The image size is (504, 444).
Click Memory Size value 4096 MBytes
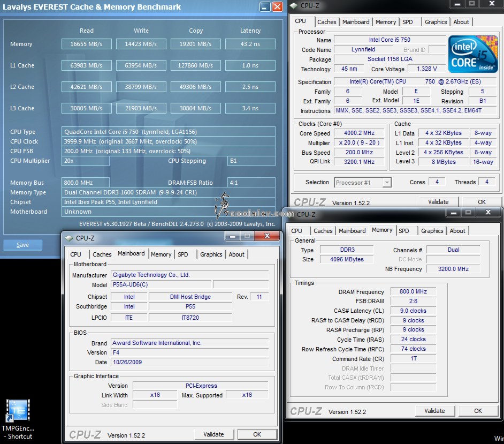tap(347, 259)
